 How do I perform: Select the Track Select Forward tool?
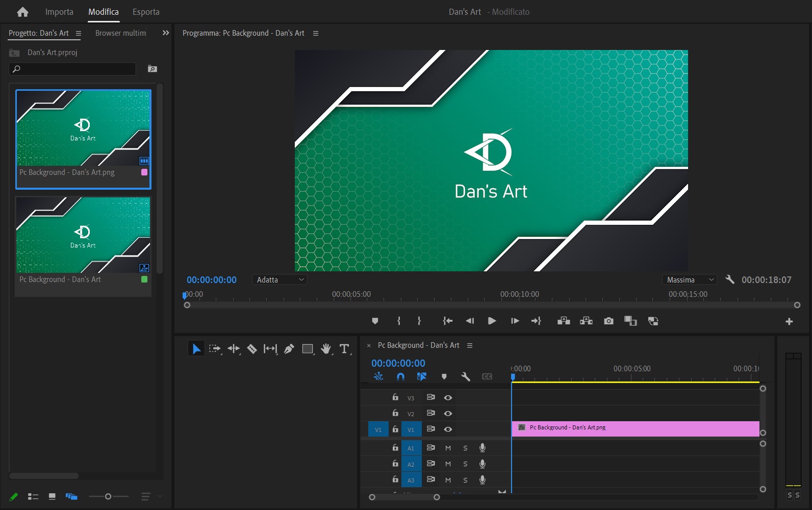click(215, 349)
